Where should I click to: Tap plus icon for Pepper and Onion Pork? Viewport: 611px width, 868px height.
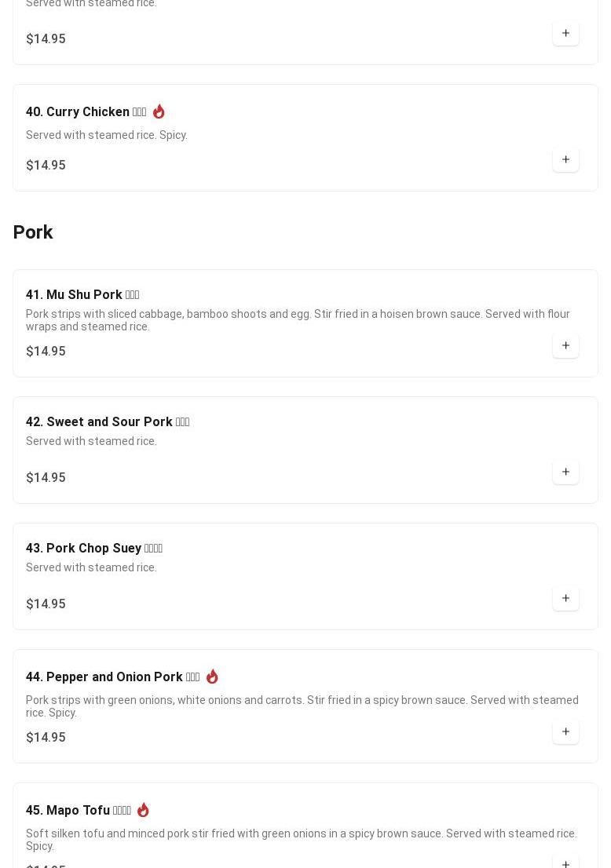[565, 731]
